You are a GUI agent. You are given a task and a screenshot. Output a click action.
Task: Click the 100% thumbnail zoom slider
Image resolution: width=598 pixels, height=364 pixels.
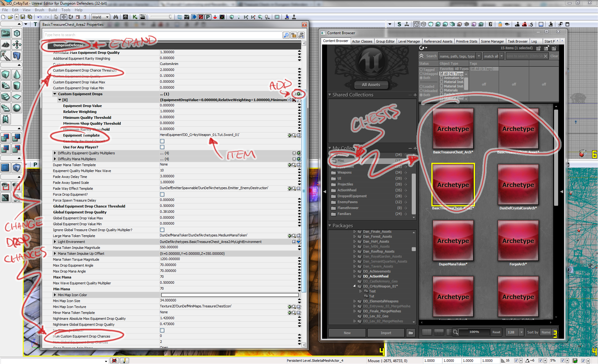(474, 332)
